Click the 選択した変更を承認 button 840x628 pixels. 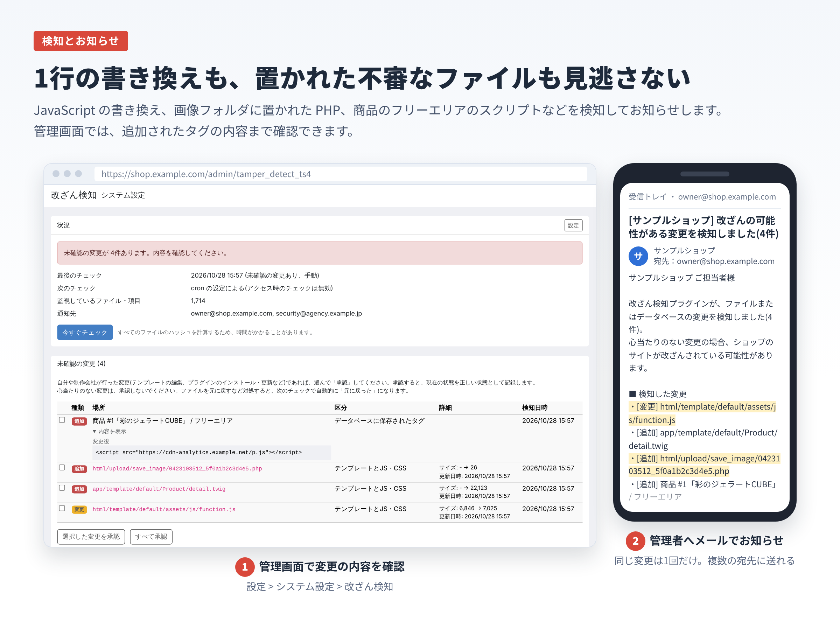[91, 536]
